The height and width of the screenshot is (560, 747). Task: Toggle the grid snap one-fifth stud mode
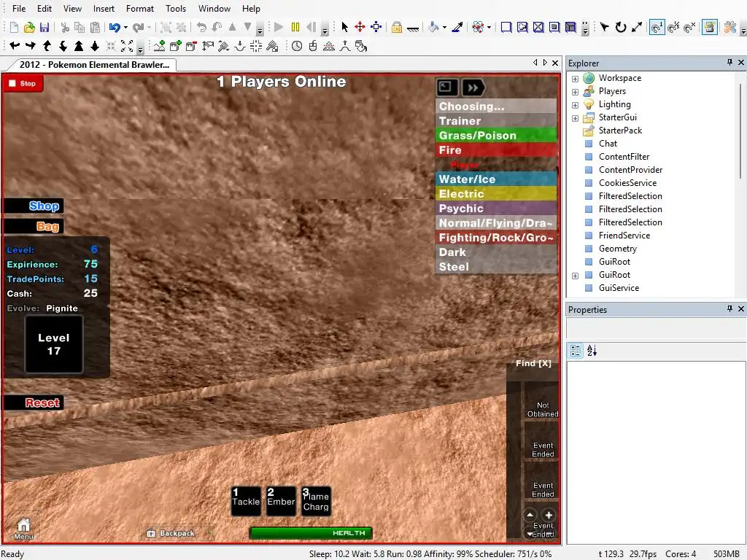click(673, 27)
